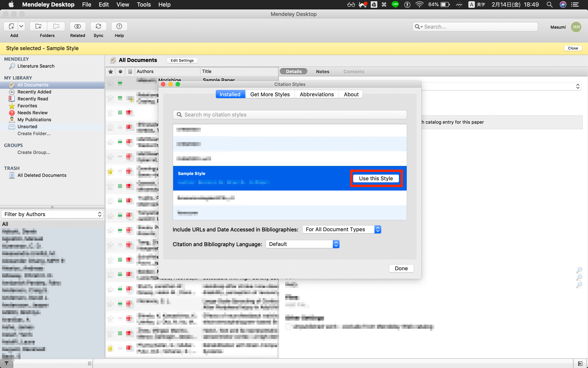Open Citation and Bibliography Language dropdown

(x=303, y=244)
